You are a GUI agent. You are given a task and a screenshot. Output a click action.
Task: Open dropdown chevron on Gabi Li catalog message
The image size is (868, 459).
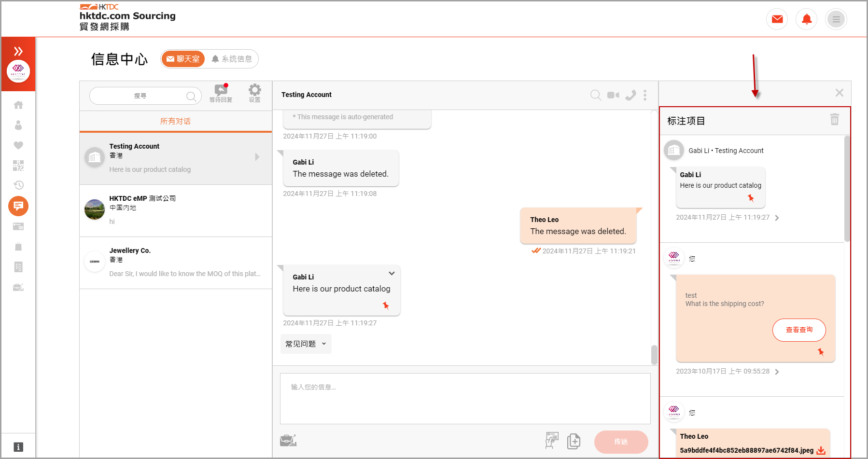point(392,274)
